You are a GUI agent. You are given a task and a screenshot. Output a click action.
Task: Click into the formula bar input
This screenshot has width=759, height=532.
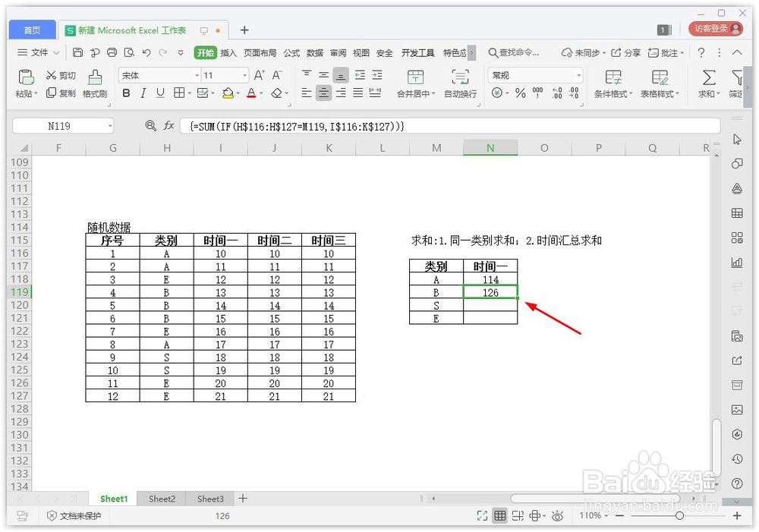(449, 126)
